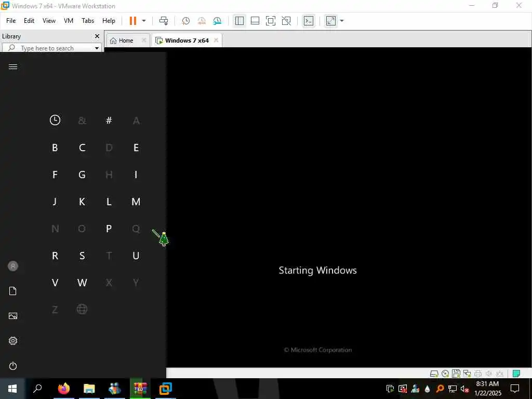Switch to Unity mode from the toolbar

tap(286, 21)
